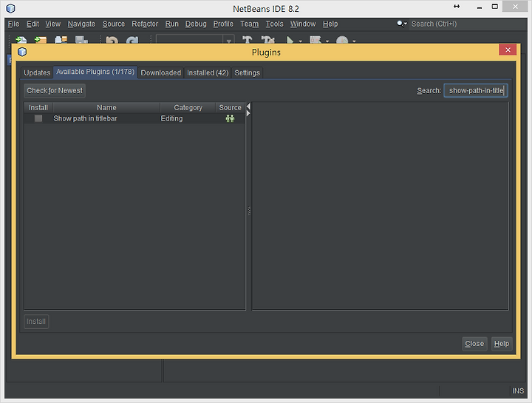This screenshot has height=403, width=532.
Task: Open the Debug menu
Action: [196, 24]
